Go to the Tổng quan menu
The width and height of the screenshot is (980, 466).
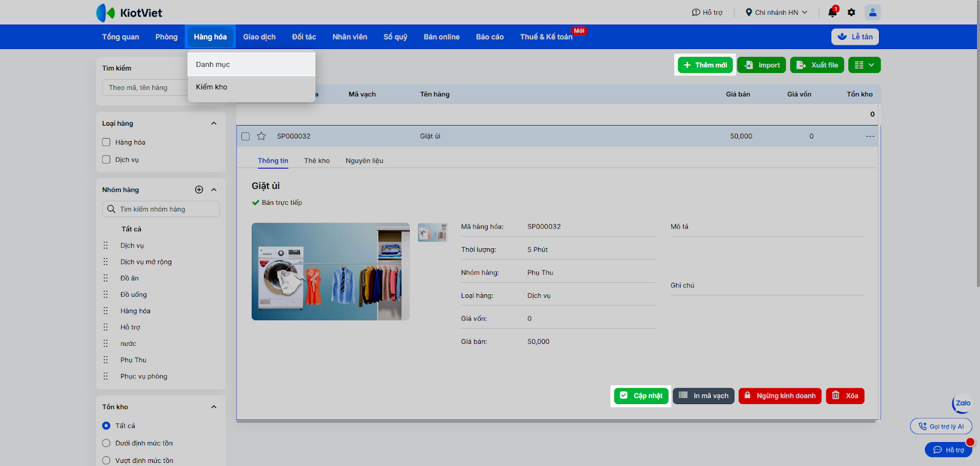121,37
